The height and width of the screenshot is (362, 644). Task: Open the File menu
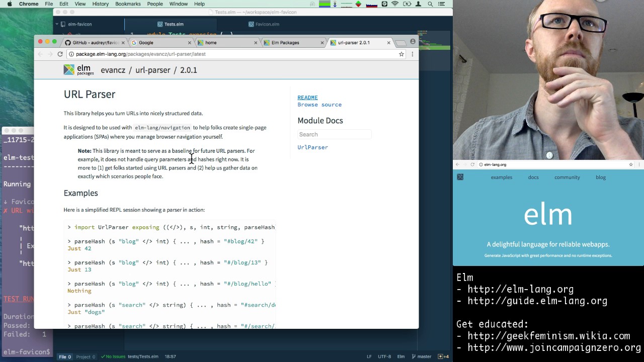tap(49, 4)
